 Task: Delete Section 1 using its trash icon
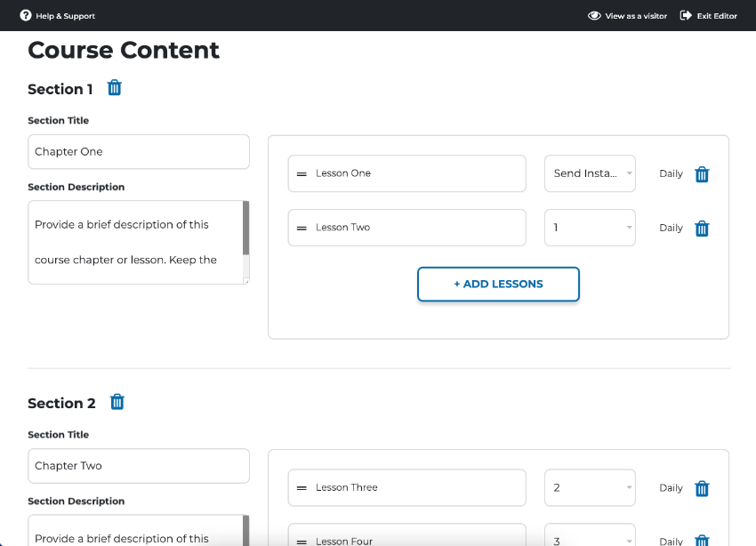tap(114, 88)
